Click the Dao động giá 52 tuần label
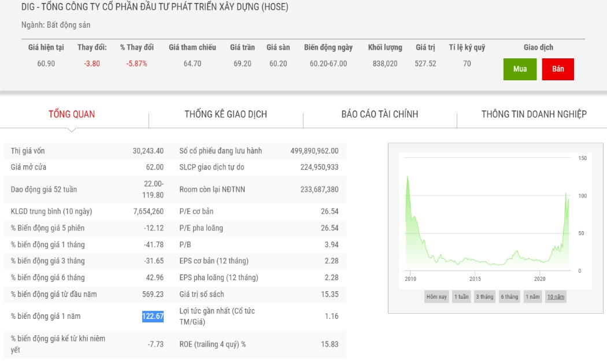The height and width of the screenshot is (364, 607). pos(44,190)
